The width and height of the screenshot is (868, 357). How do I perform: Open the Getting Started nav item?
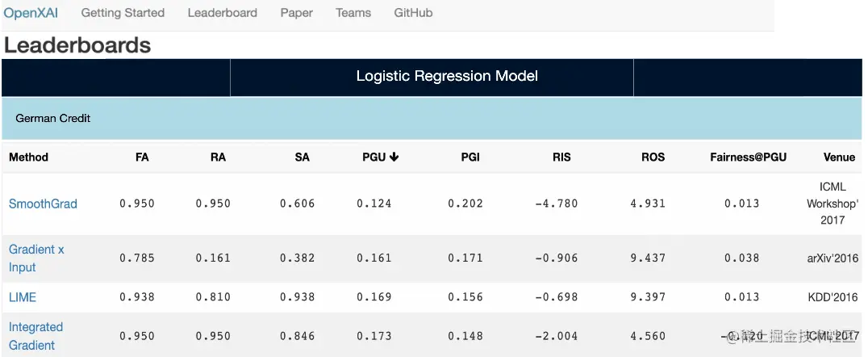pos(123,13)
